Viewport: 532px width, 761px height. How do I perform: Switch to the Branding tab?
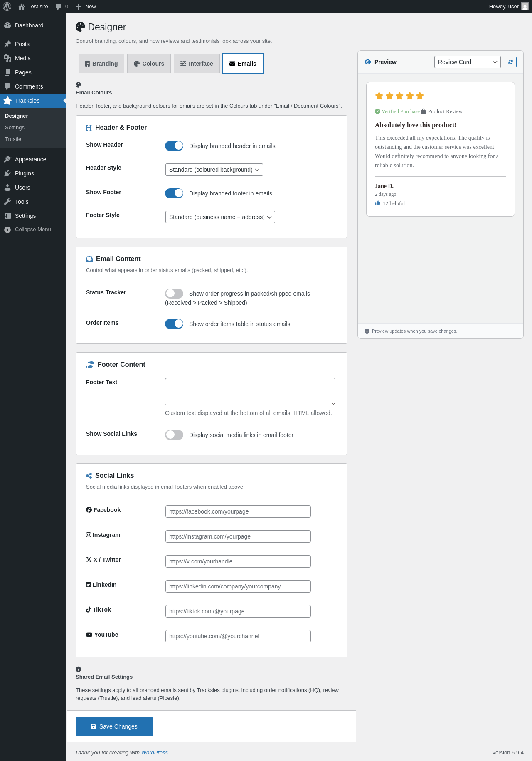pos(101,64)
